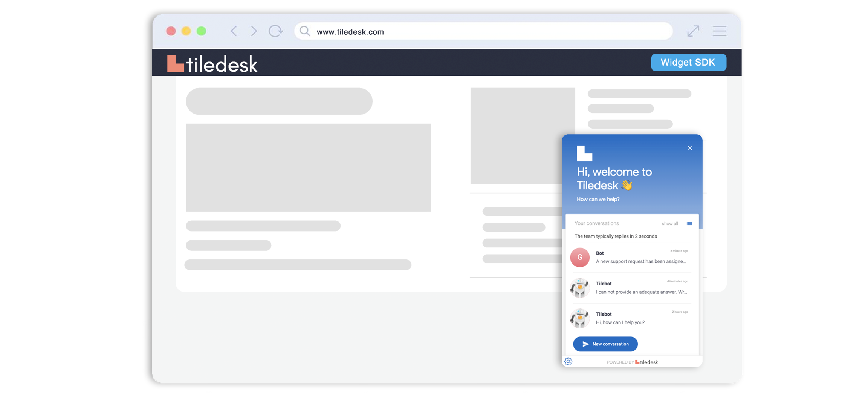Click the browser back arrow

(234, 31)
